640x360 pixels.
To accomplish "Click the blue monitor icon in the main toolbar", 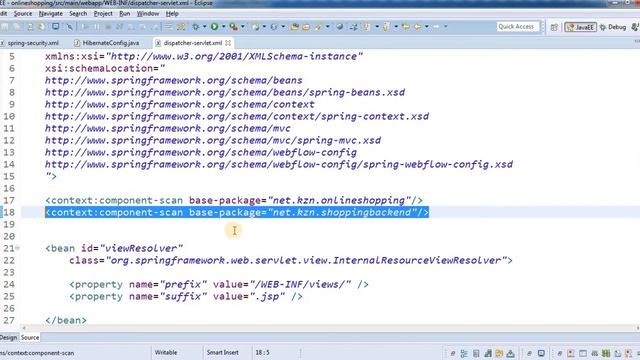I will pyautogui.click(x=55, y=27).
